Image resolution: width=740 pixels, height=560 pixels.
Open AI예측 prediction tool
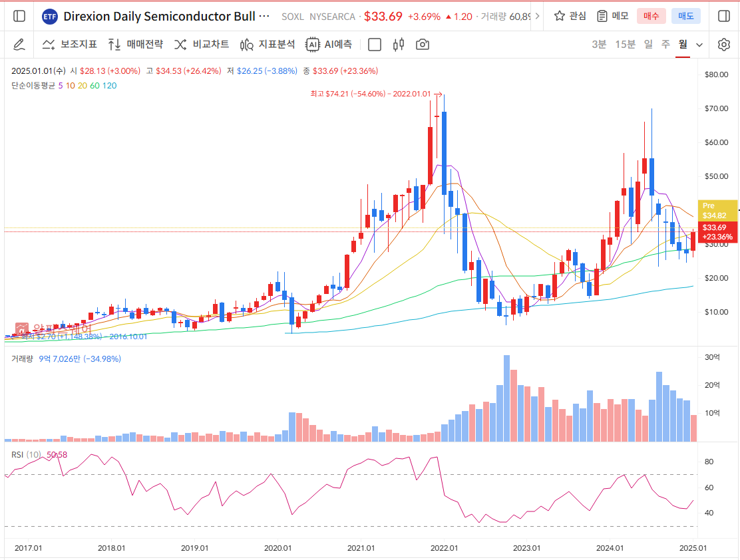329,45
